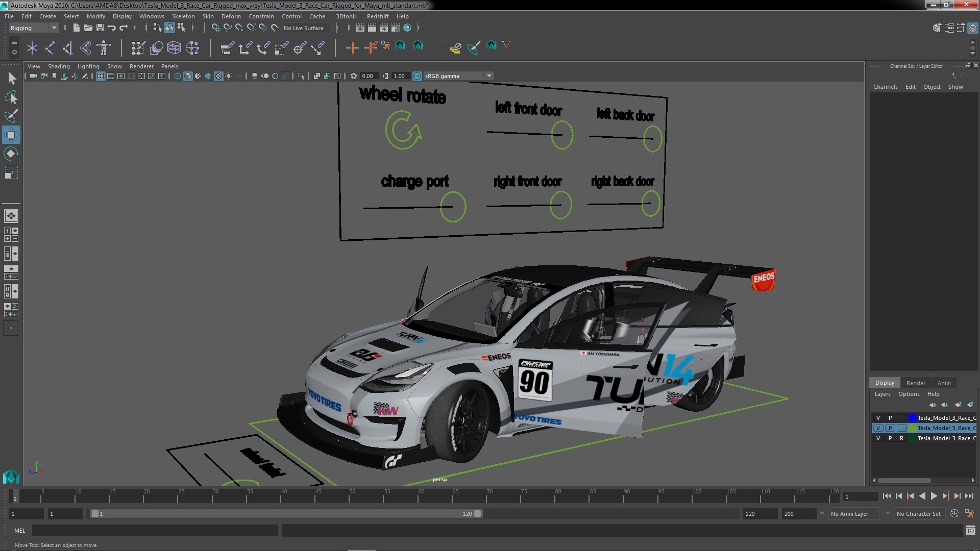The image size is (980, 551).
Task: Click Options in the Layer Editor
Action: coord(909,394)
